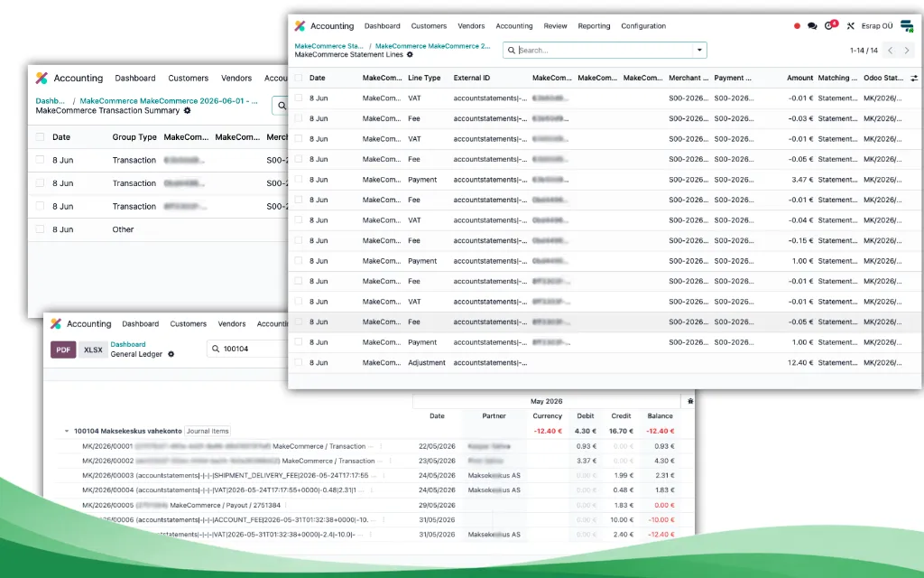
Task: Open the activities clock icon with badge 4
Action: [830, 25]
